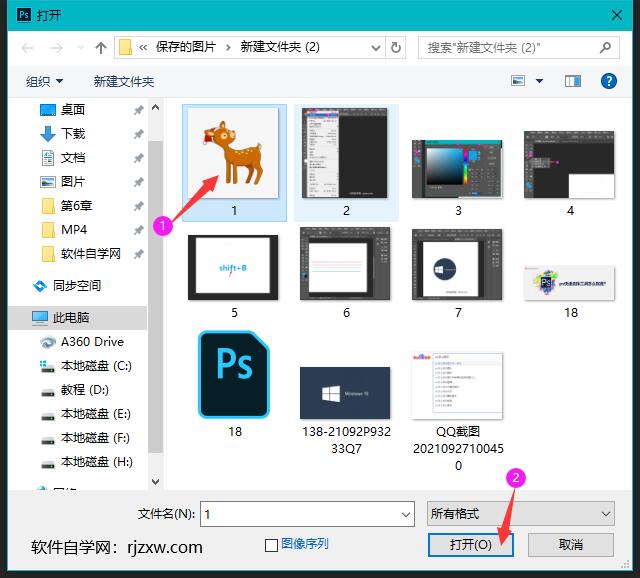
Task: Enable the 图像序列 checkbox
Action: 271,545
